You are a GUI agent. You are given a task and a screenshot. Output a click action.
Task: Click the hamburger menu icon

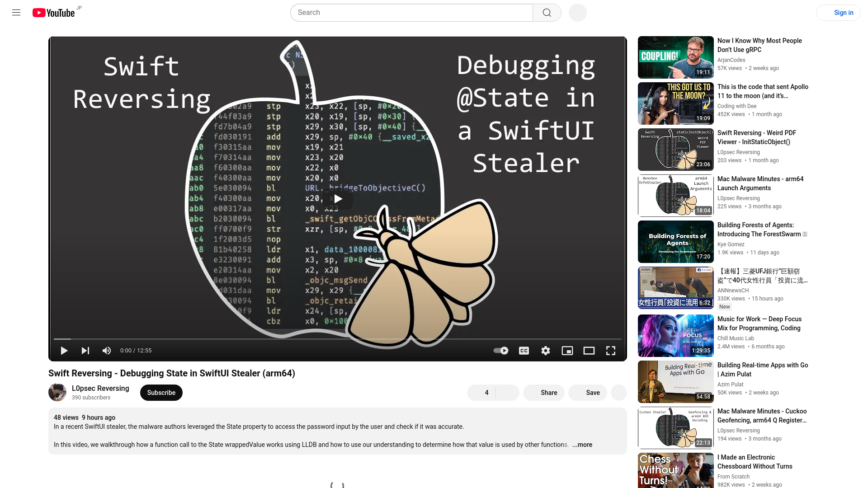coord(16,13)
